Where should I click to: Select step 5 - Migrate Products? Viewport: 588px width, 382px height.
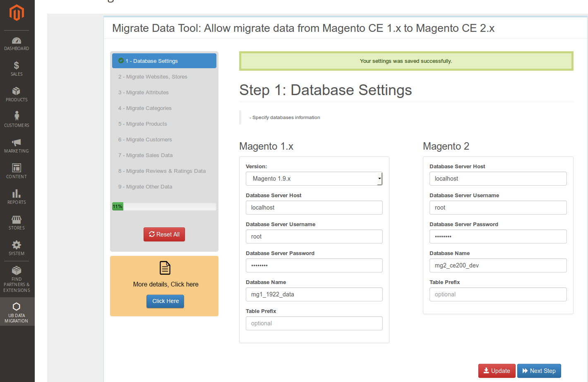point(164,124)
